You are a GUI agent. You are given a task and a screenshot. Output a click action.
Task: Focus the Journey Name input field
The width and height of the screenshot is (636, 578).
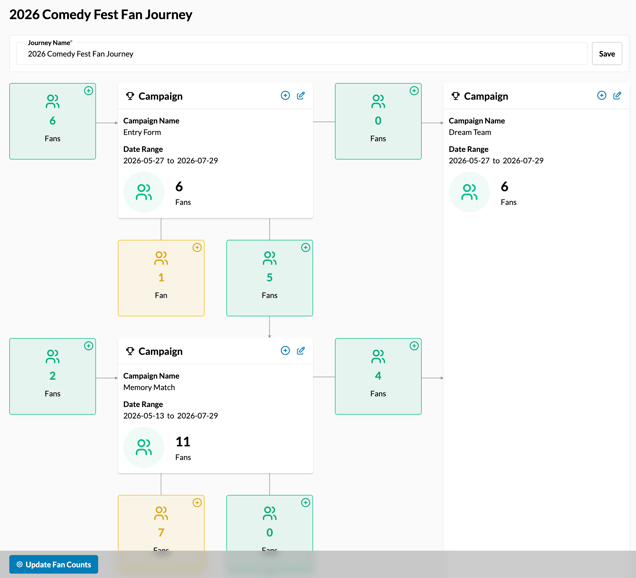pyautogui.click(x=302, y=54)
